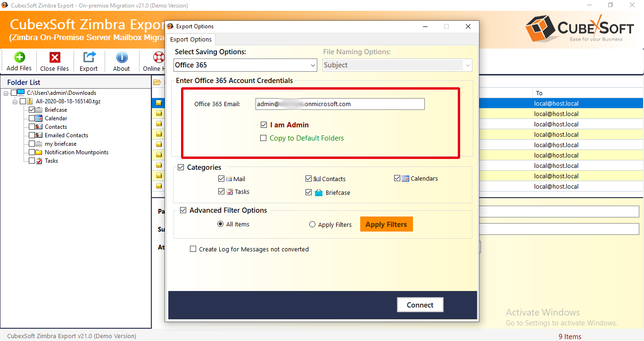
Task: Click the Notification Mountpoints folder icon
Action: 39,152
